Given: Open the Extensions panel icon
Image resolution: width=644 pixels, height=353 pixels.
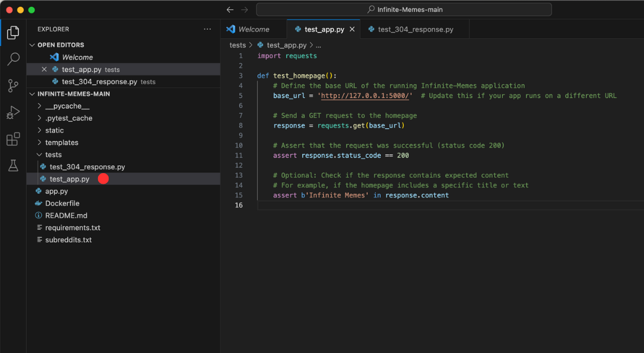Looking at the screenshot, I should 13,139.
